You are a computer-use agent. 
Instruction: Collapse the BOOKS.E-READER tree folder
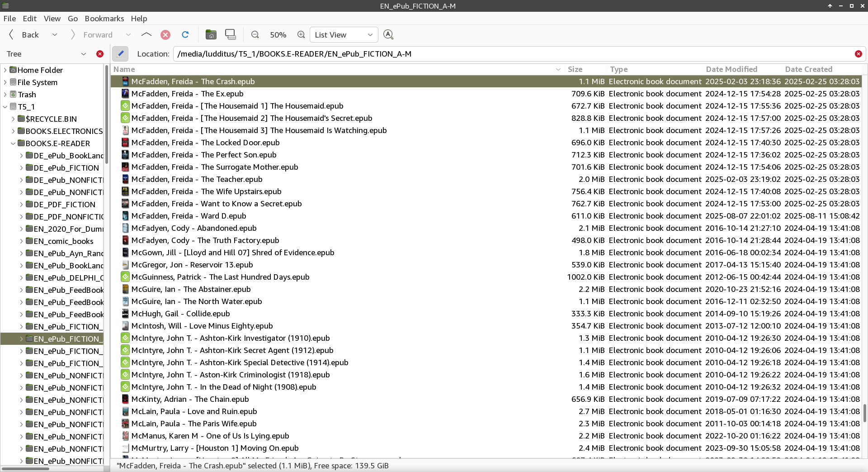(13, 143)
